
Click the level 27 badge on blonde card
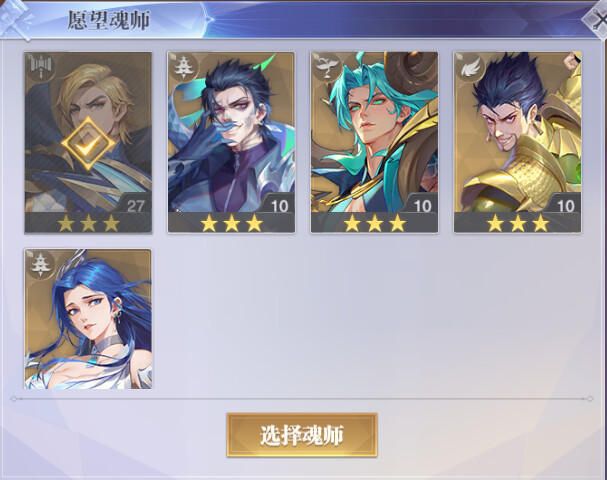click(x=135, y=206)
